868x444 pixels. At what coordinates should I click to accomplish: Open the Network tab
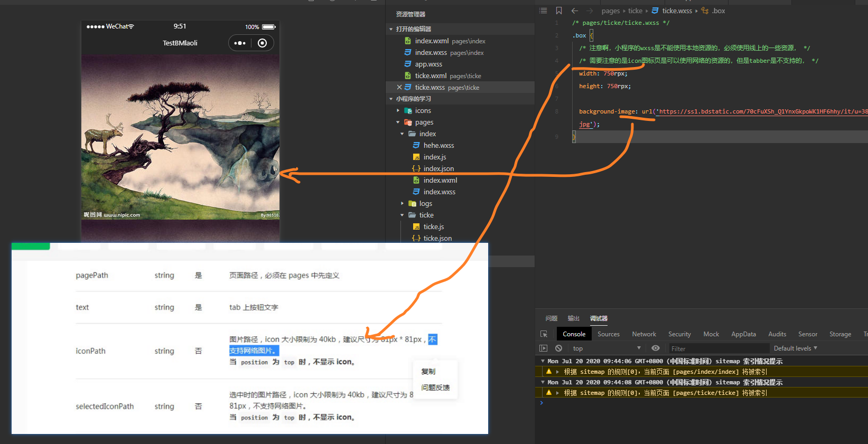click(644, 334)
